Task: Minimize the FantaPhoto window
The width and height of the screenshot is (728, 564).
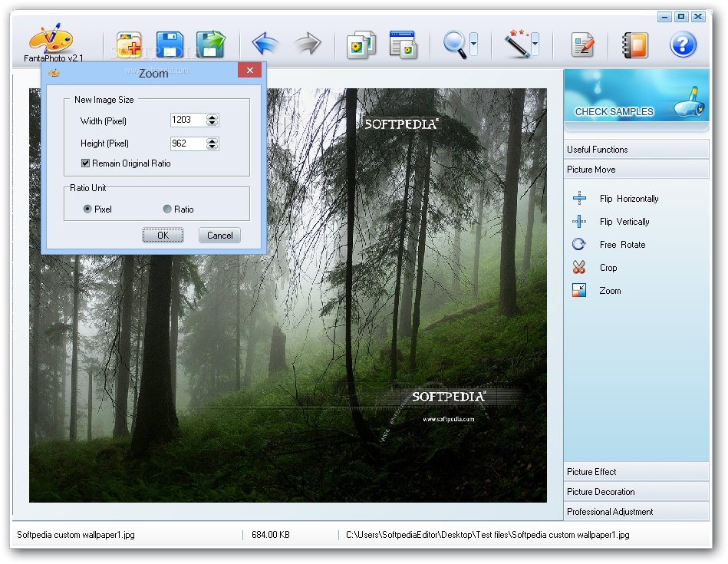Action: click(664, 17)
